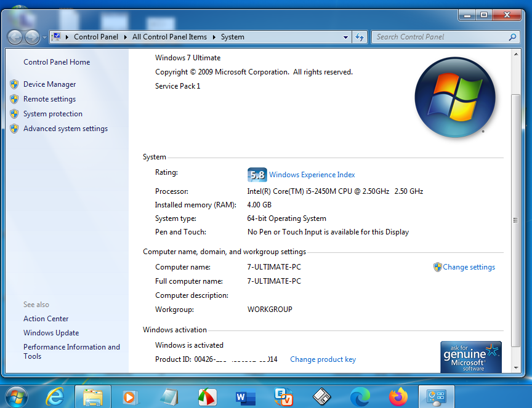532x408 pixels.
Task: Go to Control Panel Home
Action: [x=57, y=62]
